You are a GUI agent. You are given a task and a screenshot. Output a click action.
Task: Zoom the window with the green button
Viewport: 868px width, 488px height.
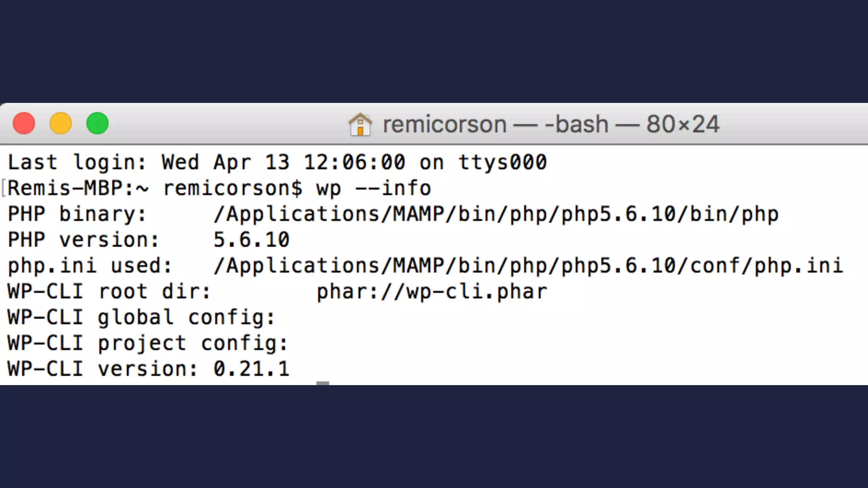point(97,124)
